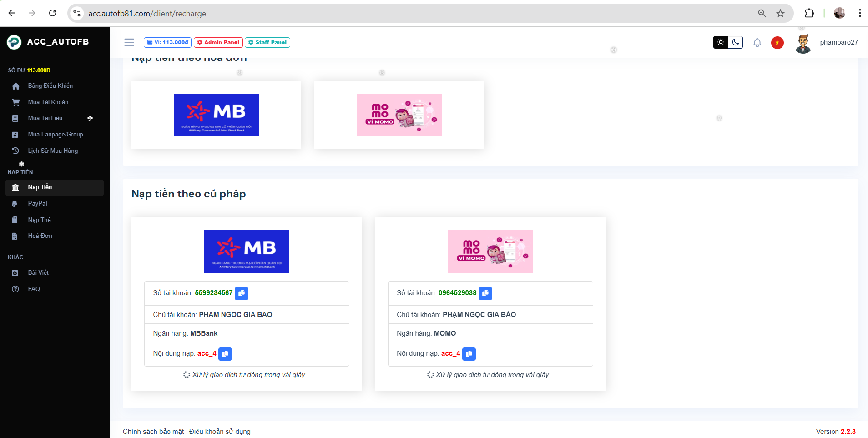Copy MBBank transfer content acc_4
The width and height of the screenshot is (868, 438).
(x=225, y=354)
